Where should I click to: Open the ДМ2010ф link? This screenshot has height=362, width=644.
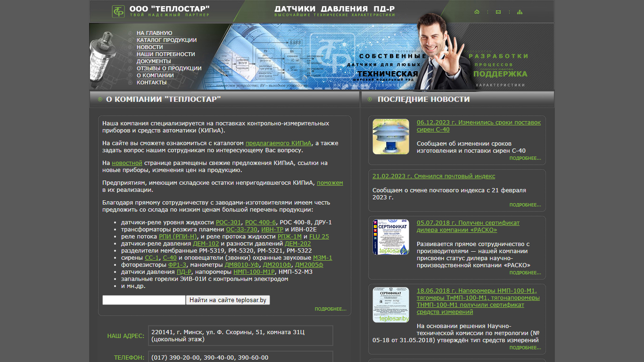click(x=277, y=265)
